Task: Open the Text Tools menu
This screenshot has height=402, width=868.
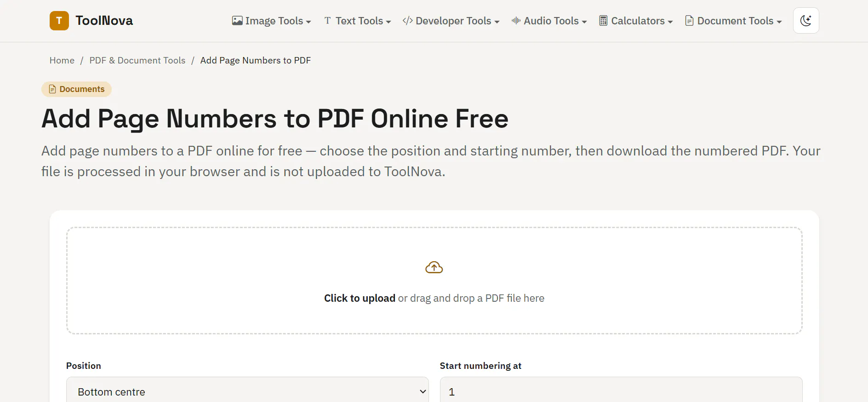Action: (x=357, y=21)
